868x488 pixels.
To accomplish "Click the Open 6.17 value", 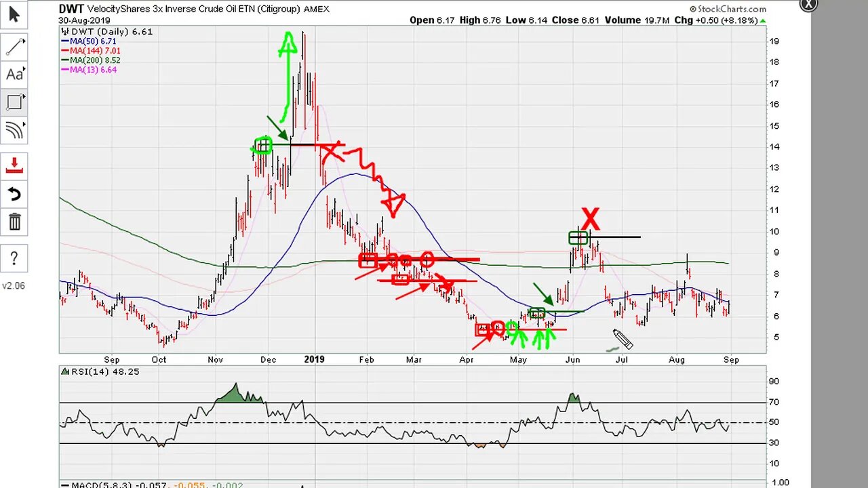I will (x=432, y=20).
